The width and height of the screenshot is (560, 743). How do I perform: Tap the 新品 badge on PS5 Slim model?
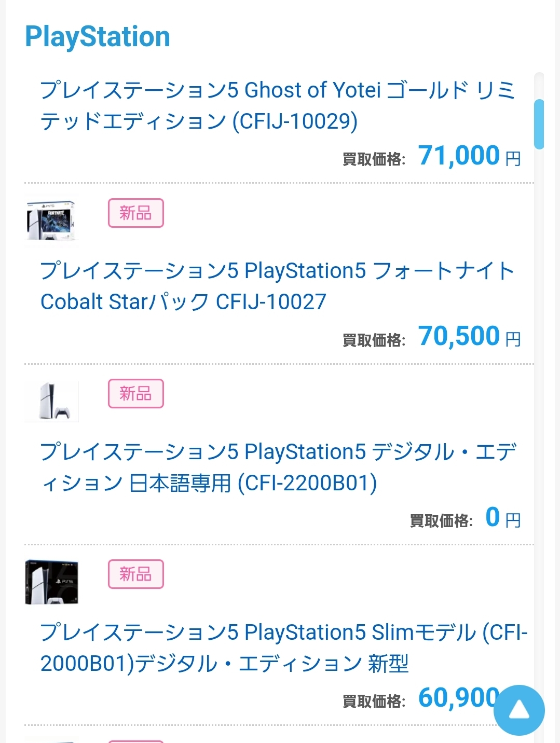(x=135, y=574)
